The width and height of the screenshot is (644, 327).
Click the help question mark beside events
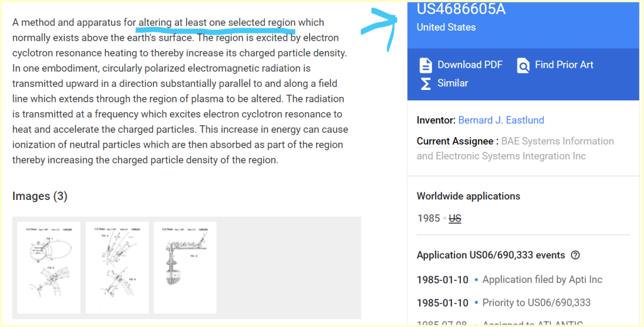click(575, 255)
